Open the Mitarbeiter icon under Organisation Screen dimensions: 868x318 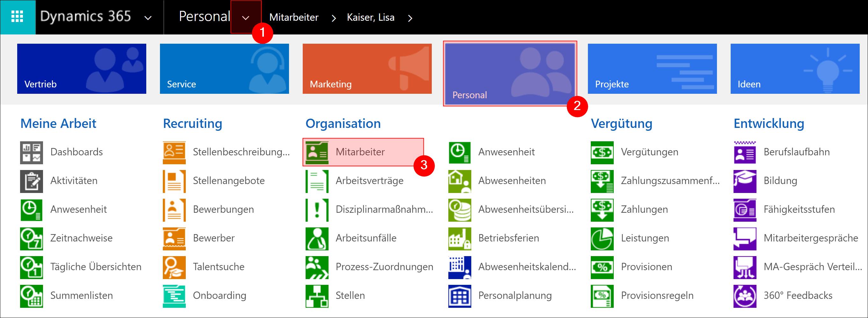point(317,152)
